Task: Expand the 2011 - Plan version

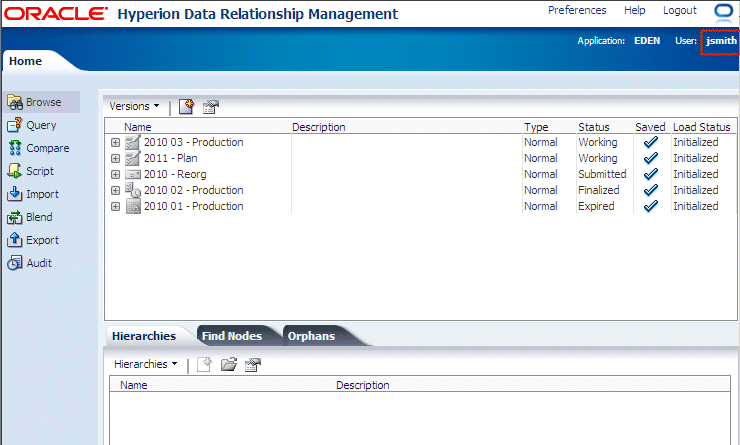Action: pos(115,159)
